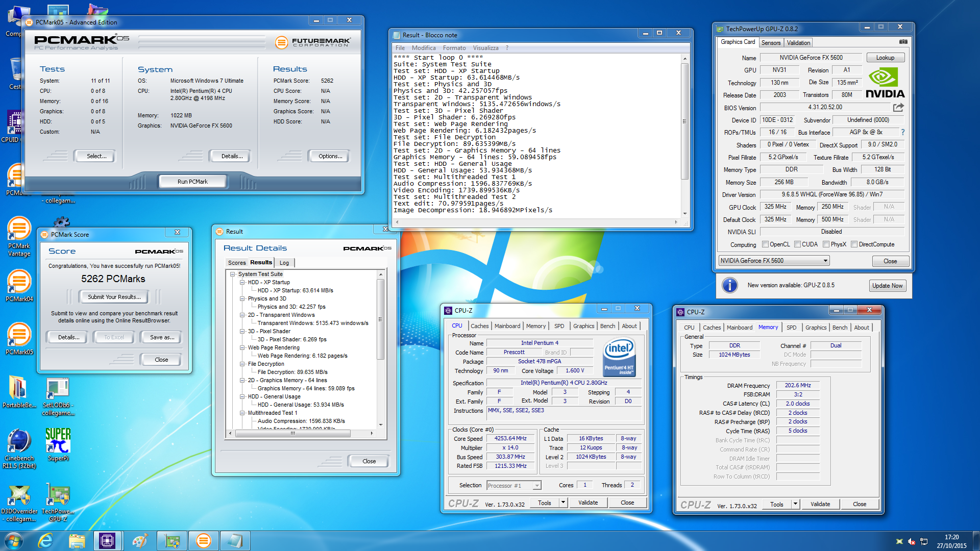Open Internet Explorer from taskbar
980x551 pixels.
click(x=46, y=541)
